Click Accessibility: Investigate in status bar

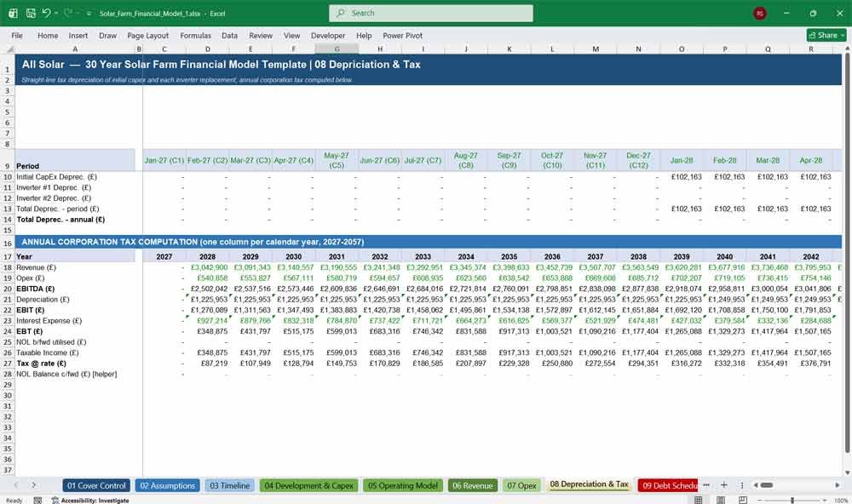(90, 501)
